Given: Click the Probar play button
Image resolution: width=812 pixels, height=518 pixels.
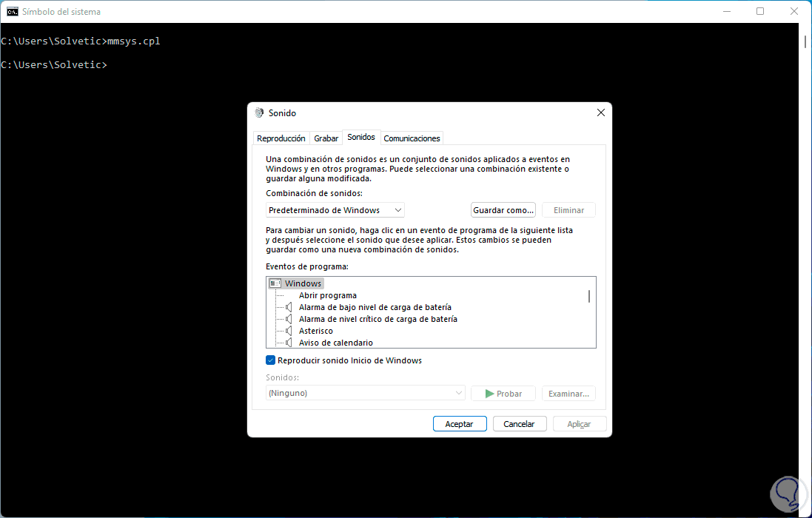Looking at the screenshot, I should point(503,393).
